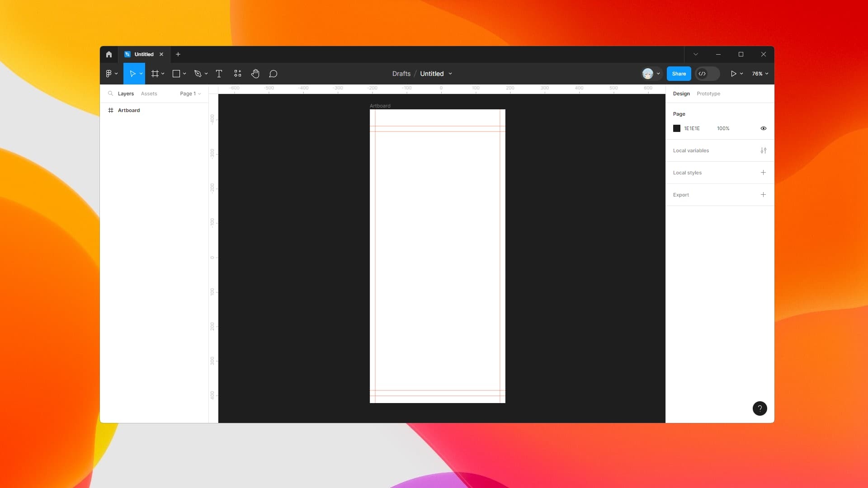868x488 pixels.
Task: Select the page background color swatch
Action: (677, 128)
